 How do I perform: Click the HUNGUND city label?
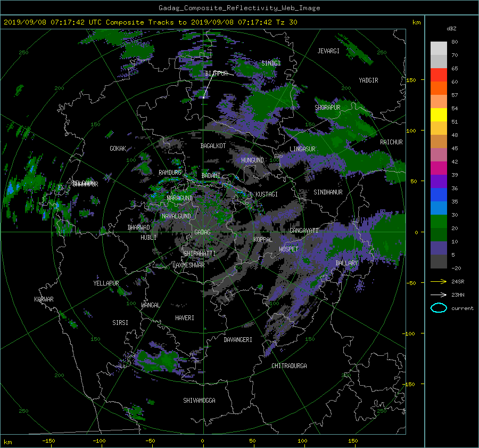(252, 160)
